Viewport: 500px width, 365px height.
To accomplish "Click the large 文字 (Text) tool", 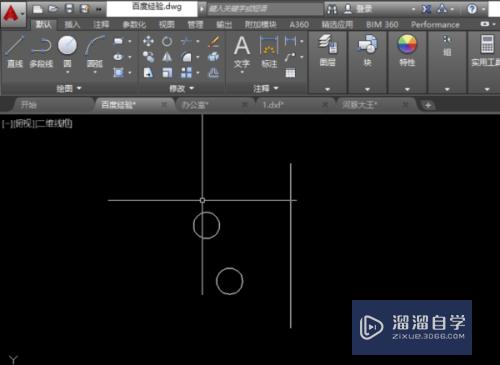I will click(242, 53).
